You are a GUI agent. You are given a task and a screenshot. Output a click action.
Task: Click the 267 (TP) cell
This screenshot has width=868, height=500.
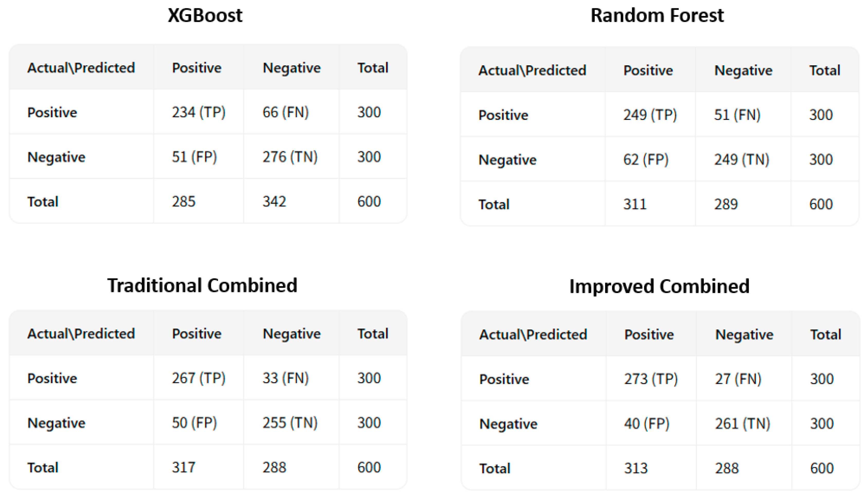(x=198, y=378)
